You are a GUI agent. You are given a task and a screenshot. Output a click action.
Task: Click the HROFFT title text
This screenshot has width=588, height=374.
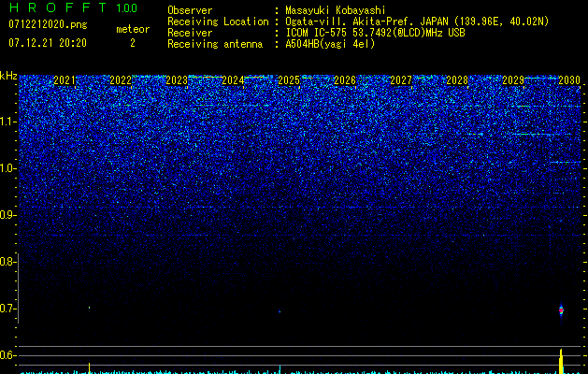click(x=57, y=7)
